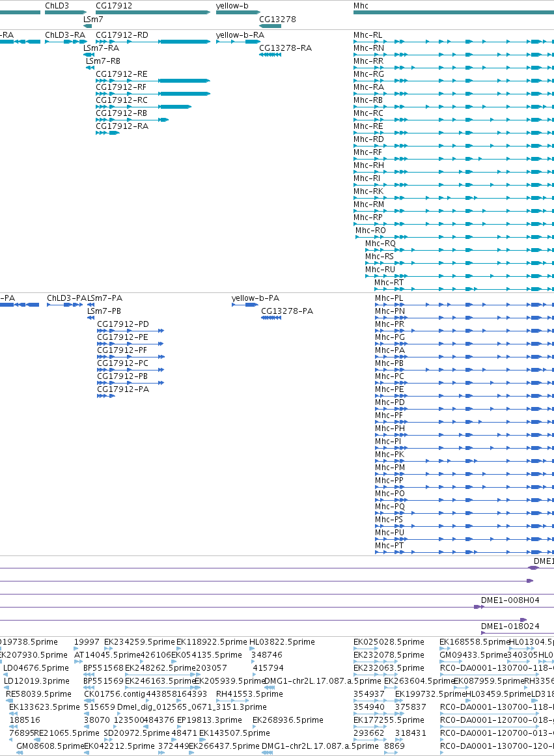
Task: Click the DME1-008H04 clone label
Action: [x=510, y=601]
